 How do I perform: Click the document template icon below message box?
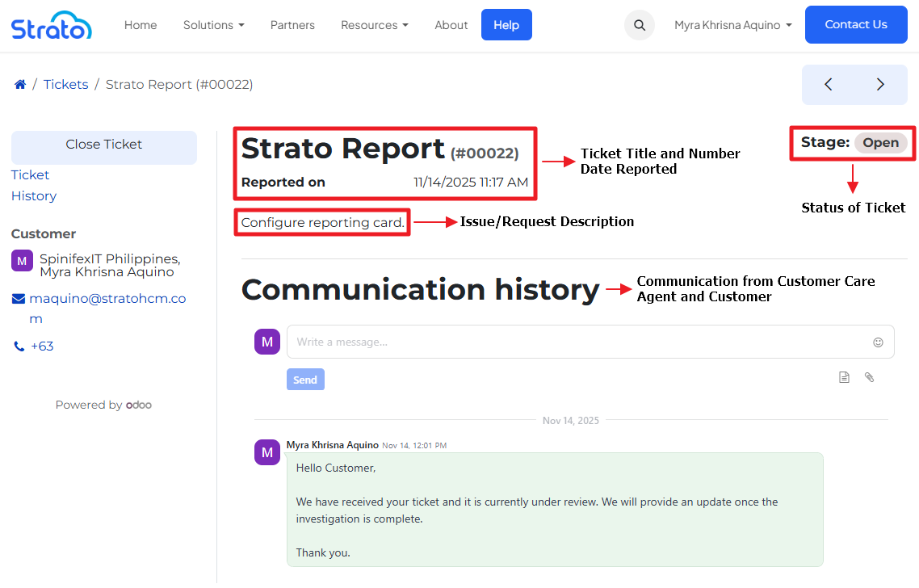pos(844,377)
